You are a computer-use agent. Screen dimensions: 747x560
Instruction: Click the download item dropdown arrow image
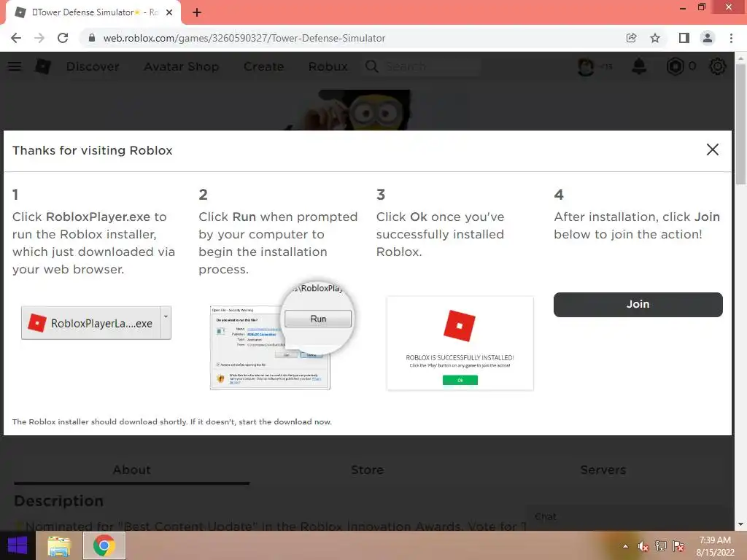166,322
